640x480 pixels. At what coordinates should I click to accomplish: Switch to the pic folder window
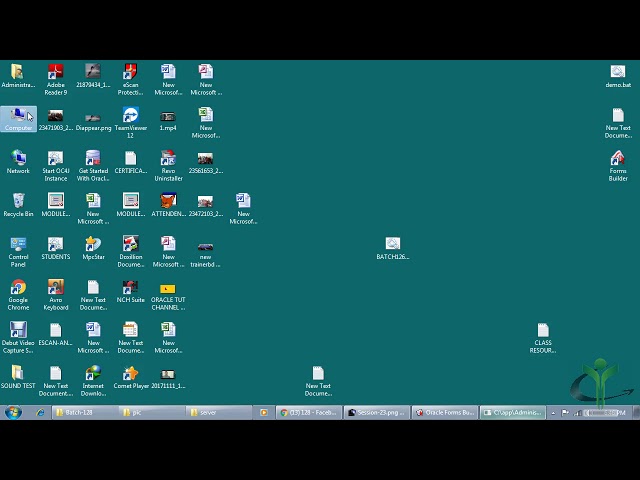point(152,412)
